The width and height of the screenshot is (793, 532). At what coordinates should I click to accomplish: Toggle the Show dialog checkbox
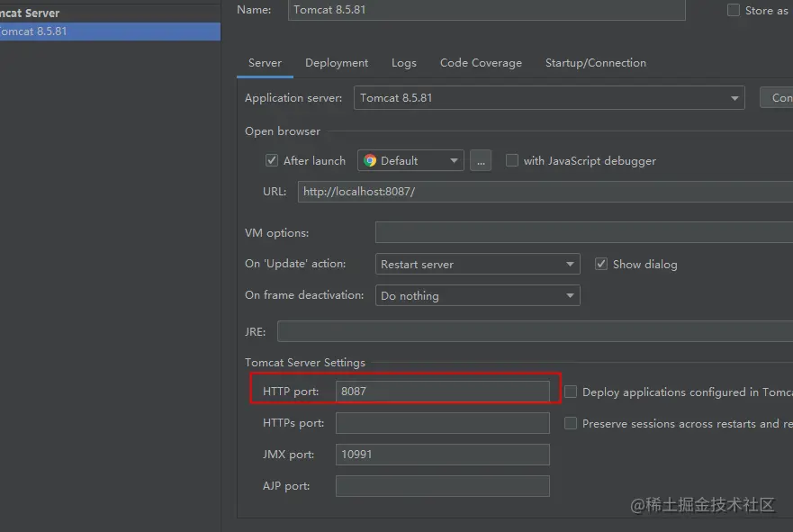coord(600,264)
